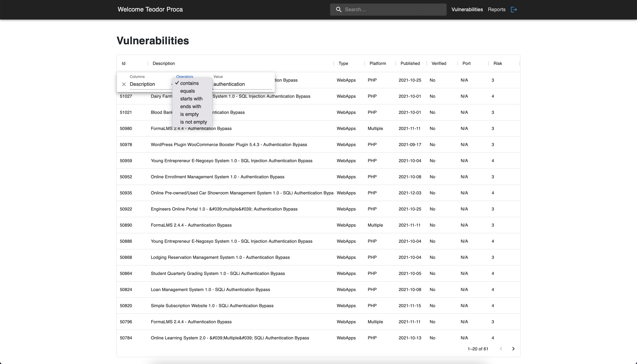Click Id cell 50890

(126, 225)
